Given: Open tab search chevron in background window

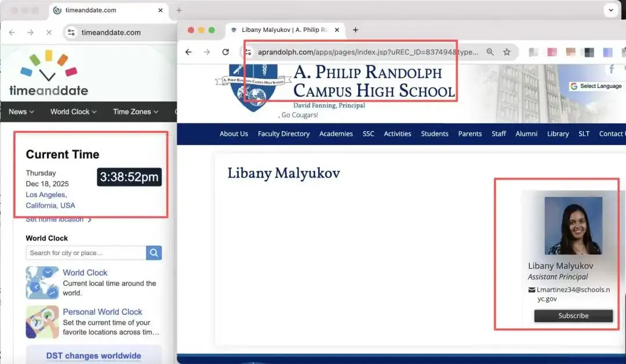Looking at the screenshot, I should 611,10.
